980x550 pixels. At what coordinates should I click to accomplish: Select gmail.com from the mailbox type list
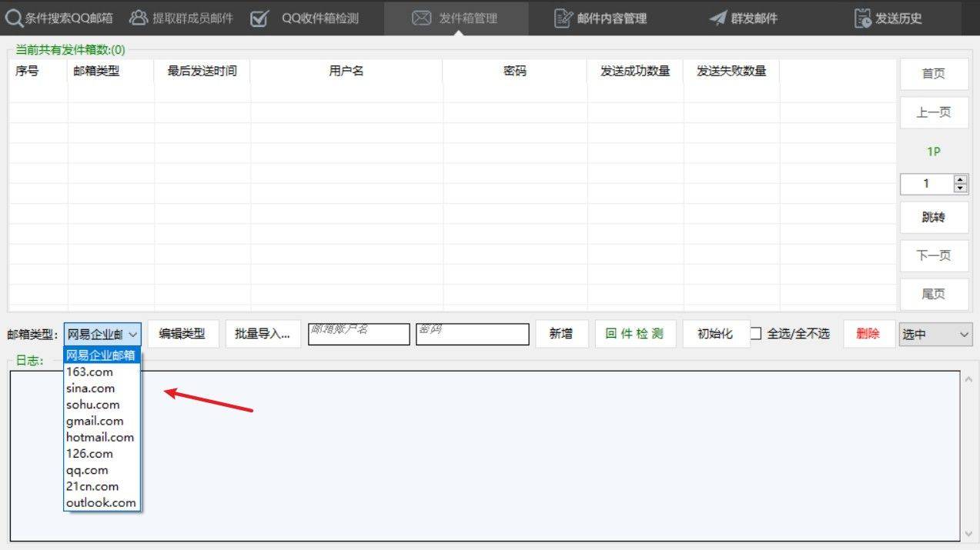[95, 421]
